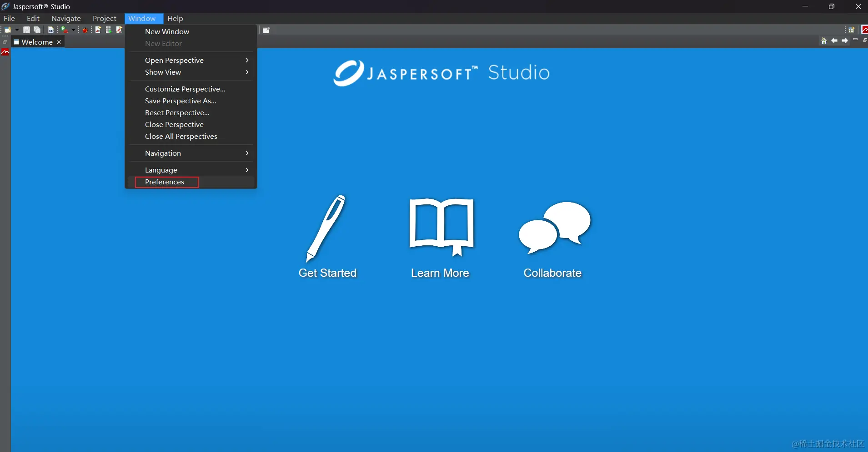Click the Learn More book icon
Image resolution: width=868 pixels, height=452 pixels.
(x=442, y=227)
